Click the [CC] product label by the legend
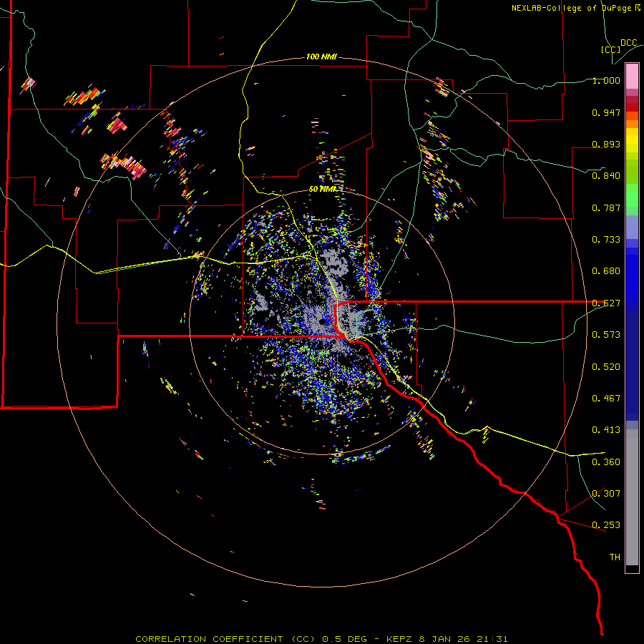Viewport: 644px width, 644px height. (x=611, y=49)
